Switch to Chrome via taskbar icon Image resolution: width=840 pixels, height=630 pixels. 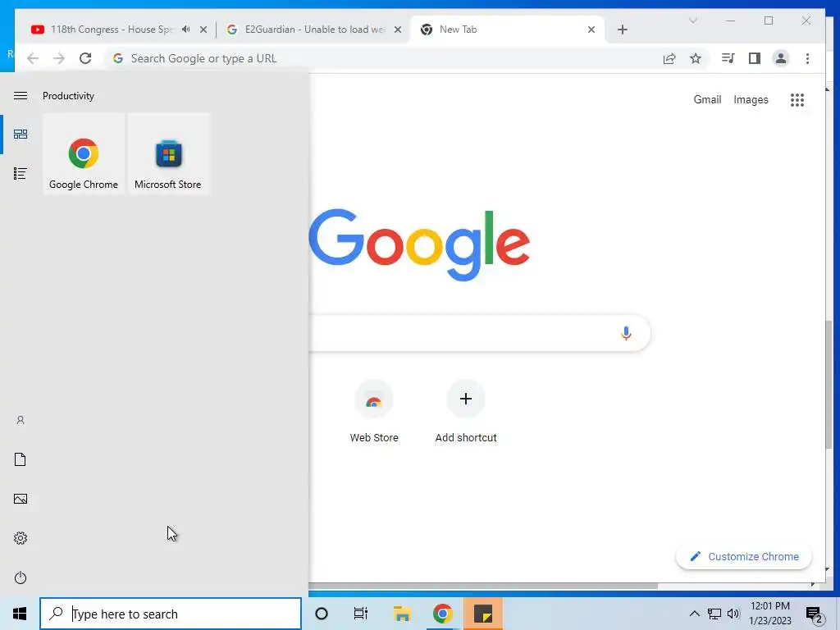[442, 614]
